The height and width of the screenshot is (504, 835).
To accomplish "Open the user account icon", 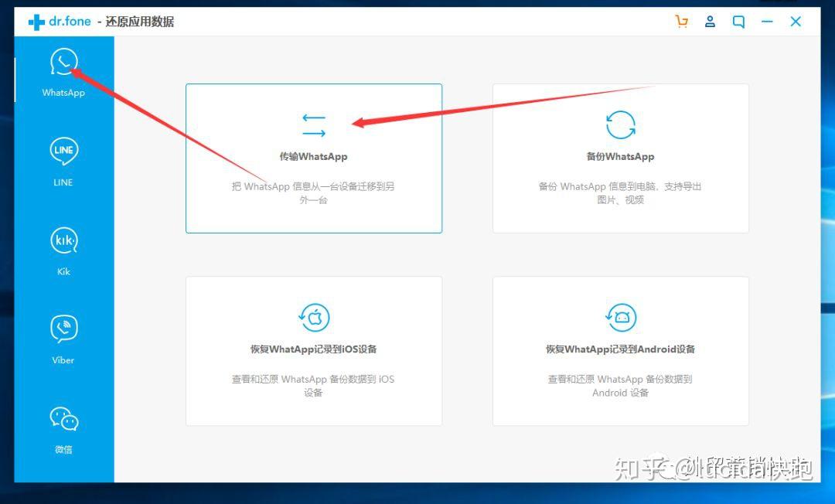I will coord(710,22).
